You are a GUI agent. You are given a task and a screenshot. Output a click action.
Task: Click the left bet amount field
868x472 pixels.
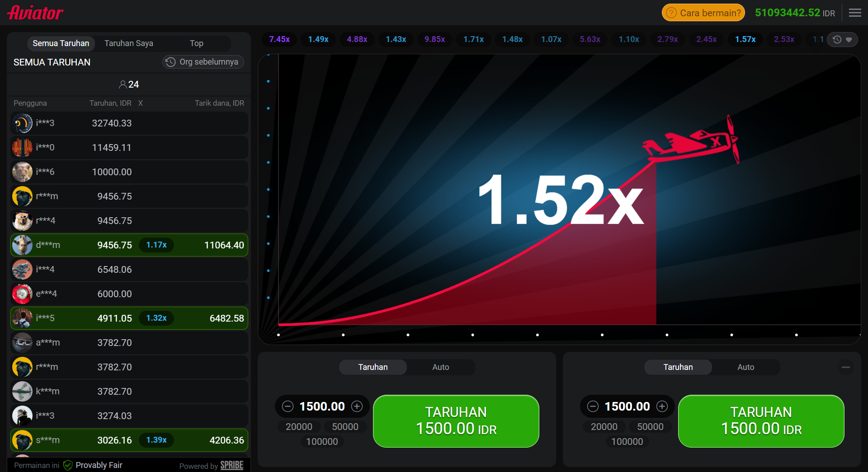pos(322,407)
